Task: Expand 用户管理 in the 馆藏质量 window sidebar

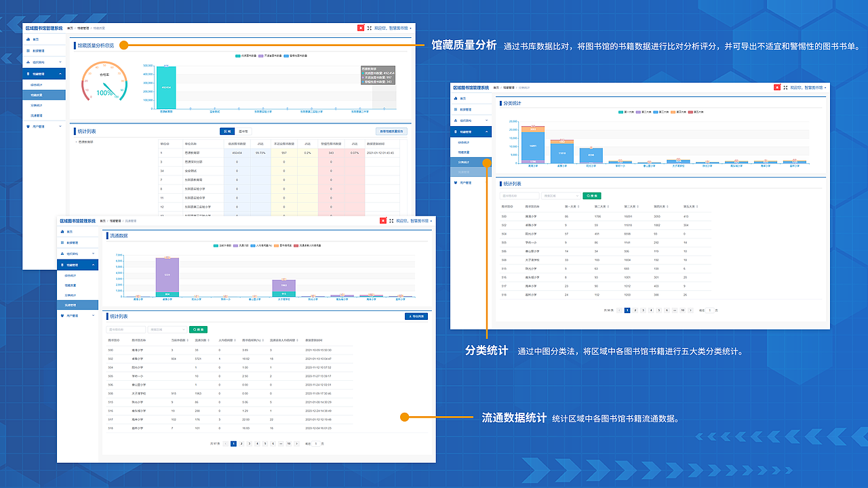Action: pos(60,126)
